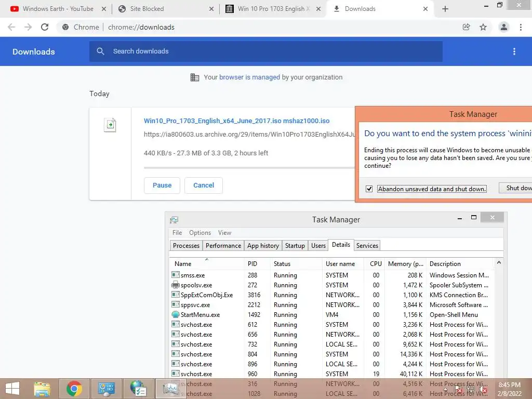This screenshot has width=532, height=399.
Task: Select the sppsvc.exe process row
Action: click(x=332, y=304)
